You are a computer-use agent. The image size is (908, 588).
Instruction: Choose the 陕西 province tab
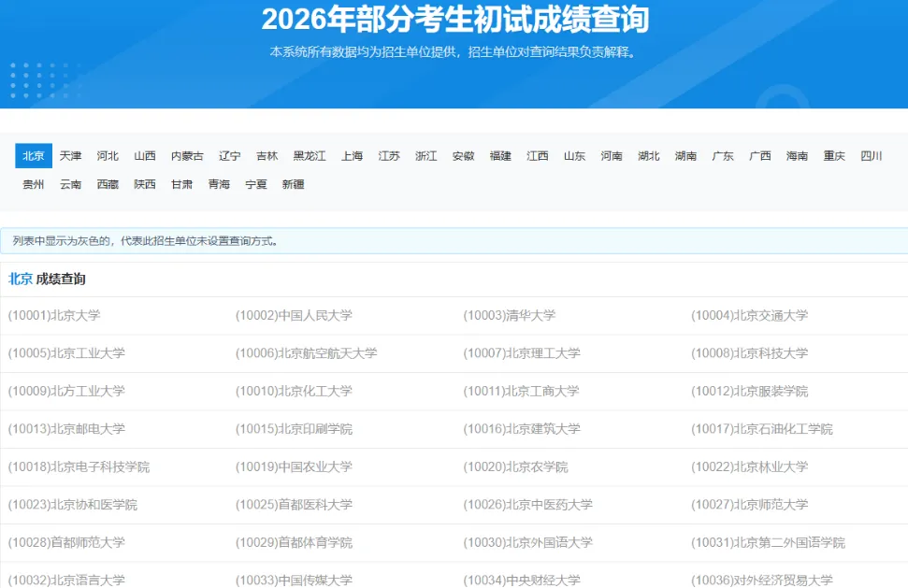point(145,184)
